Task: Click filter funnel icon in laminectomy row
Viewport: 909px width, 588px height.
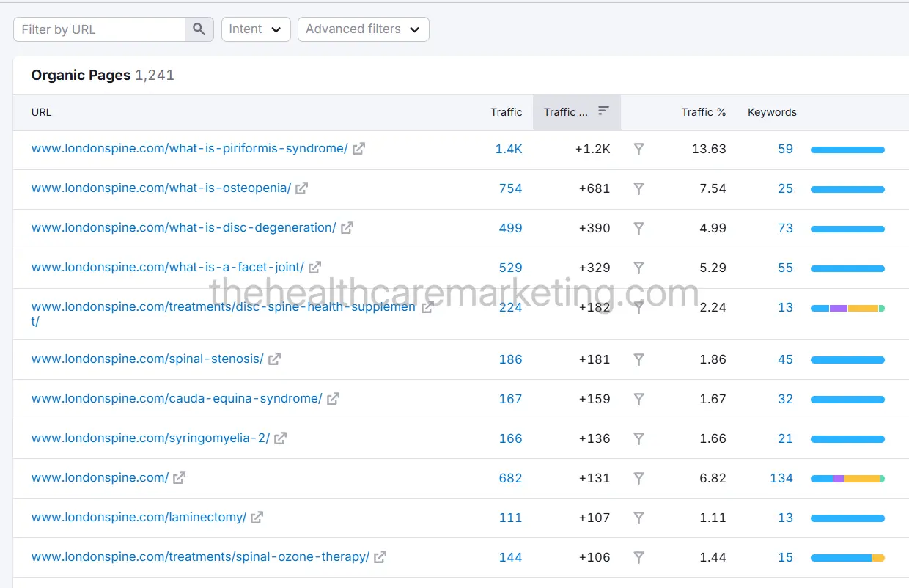Action: [638, 518]
